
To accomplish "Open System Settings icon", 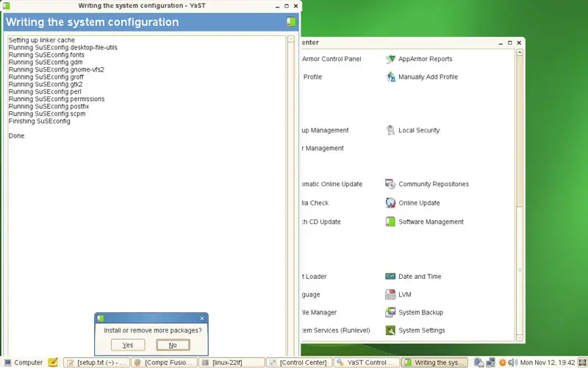I will coord(390,330).
